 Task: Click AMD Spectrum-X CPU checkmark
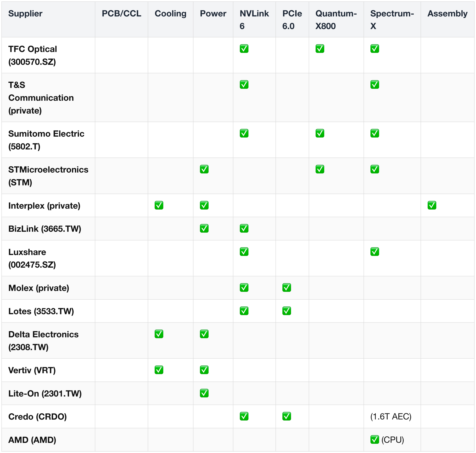click(375, 439)
